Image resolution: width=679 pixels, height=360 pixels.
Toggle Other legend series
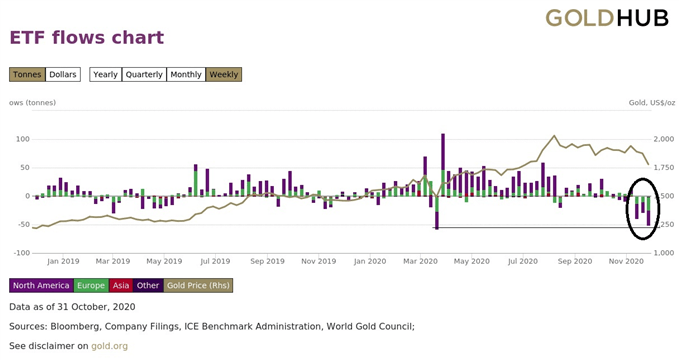pos(148,285)
